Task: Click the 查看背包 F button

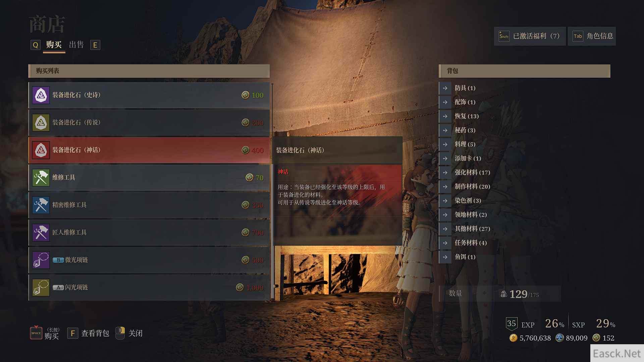Action: (89, 333)
